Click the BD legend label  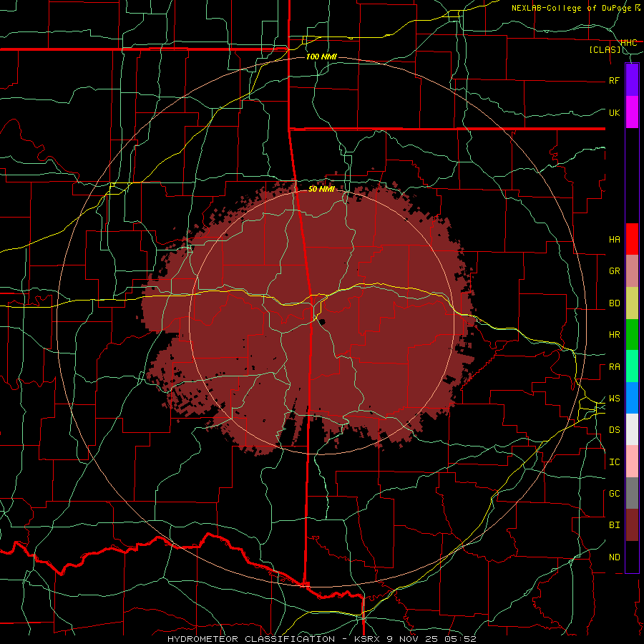point(614,303)
